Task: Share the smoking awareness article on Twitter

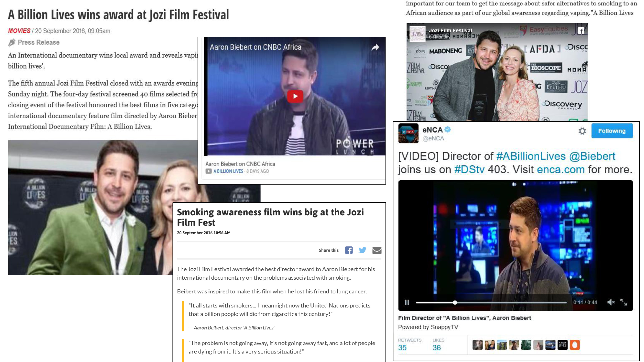Action: tap(362, 250)
